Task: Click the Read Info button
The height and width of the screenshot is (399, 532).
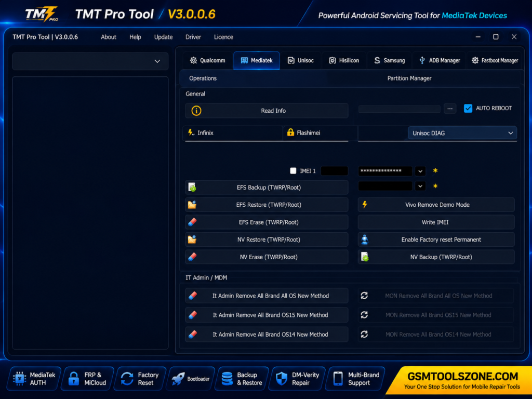Action: 267,111
